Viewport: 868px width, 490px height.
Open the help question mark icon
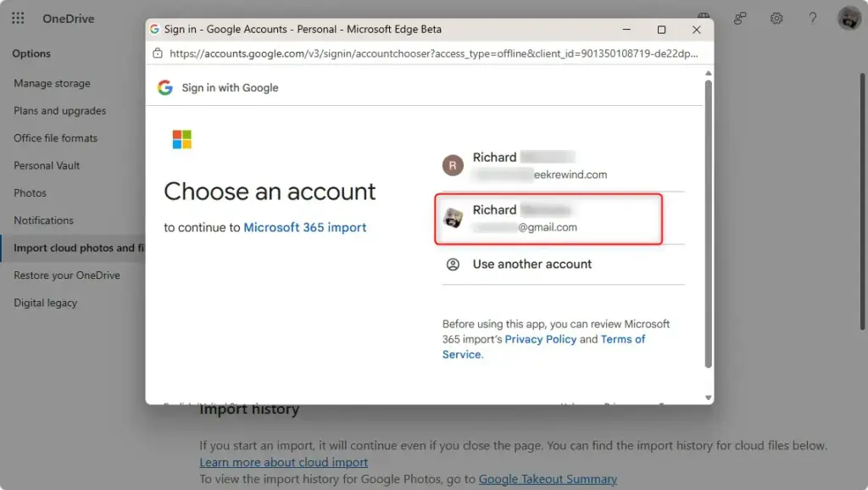(812, 19)
